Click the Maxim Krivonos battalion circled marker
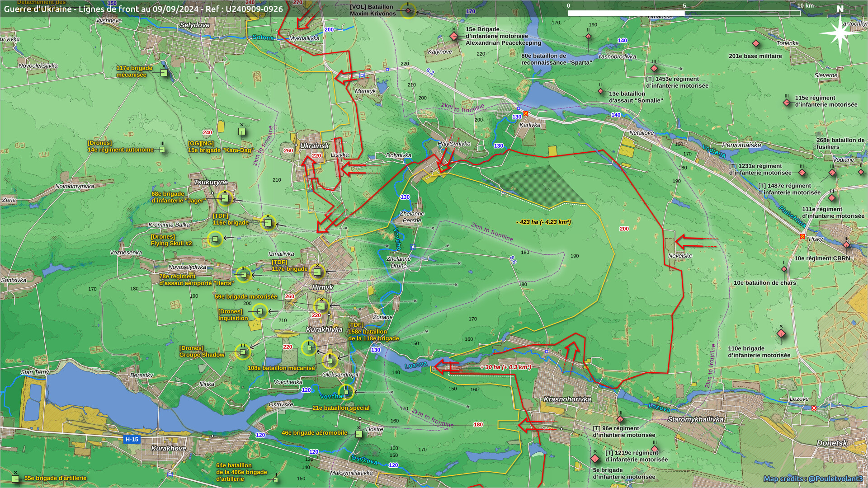Viewport: 868px width, 488px height. coord(408,11)
